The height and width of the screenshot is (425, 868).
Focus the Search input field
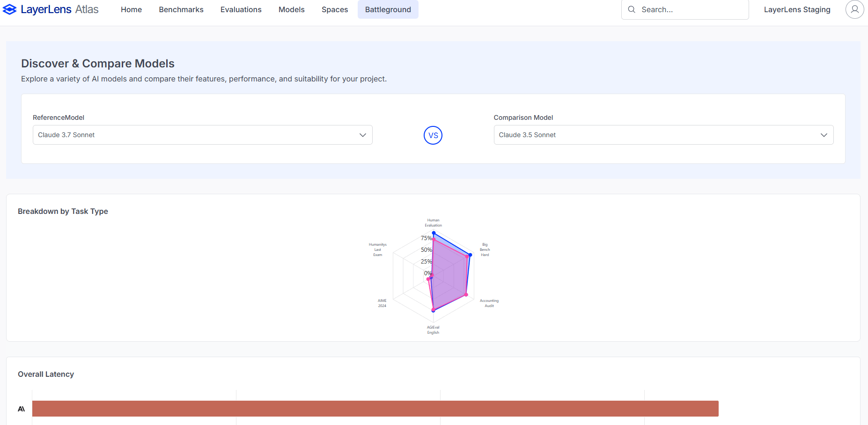tap(685, 9)
